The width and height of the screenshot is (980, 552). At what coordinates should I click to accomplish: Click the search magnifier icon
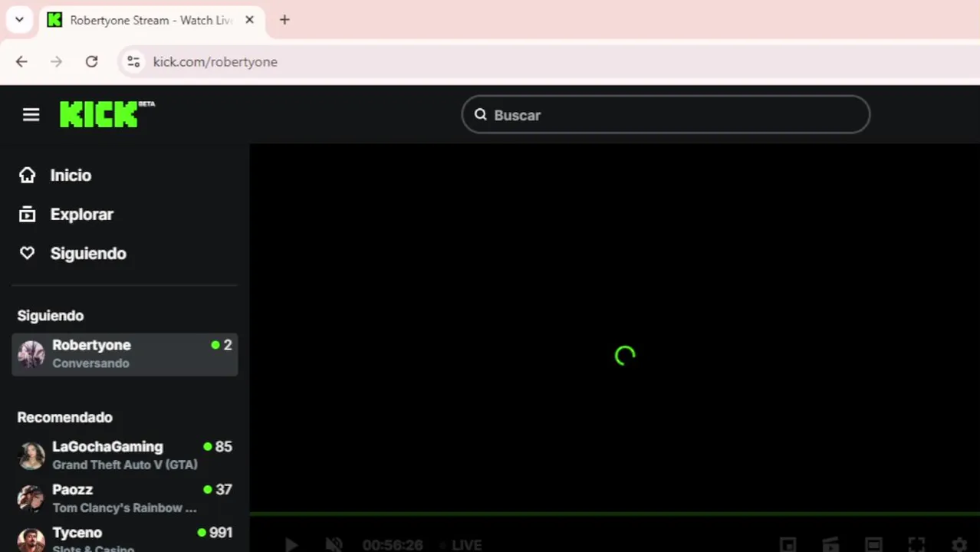pos(481,115)
